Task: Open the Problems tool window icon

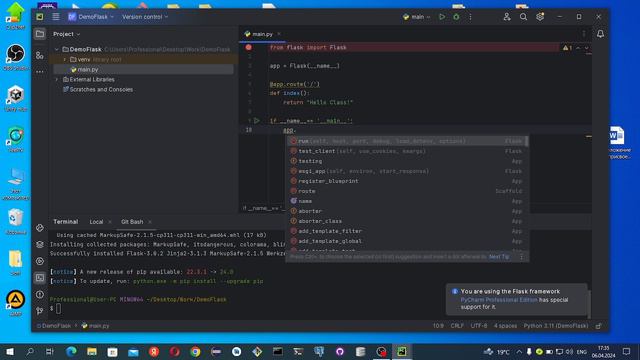Action: point(40,295)
